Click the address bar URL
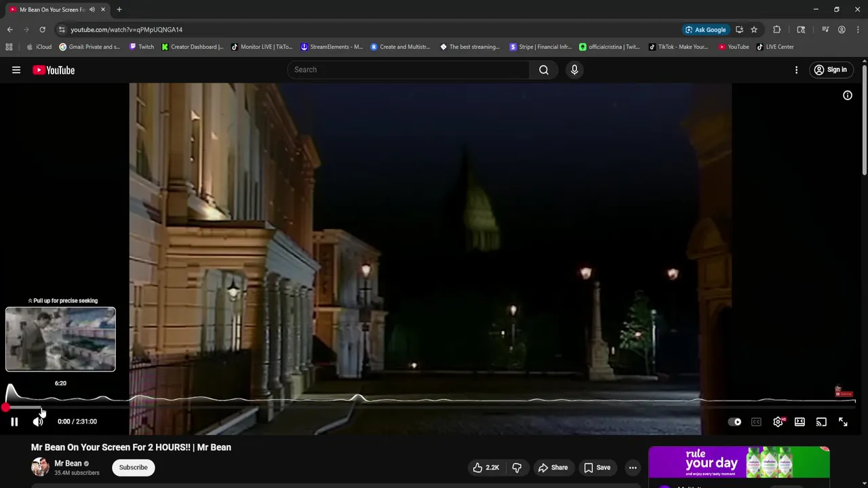The width and height of the screenshot is (868, 488). click(x=126, y=30)
